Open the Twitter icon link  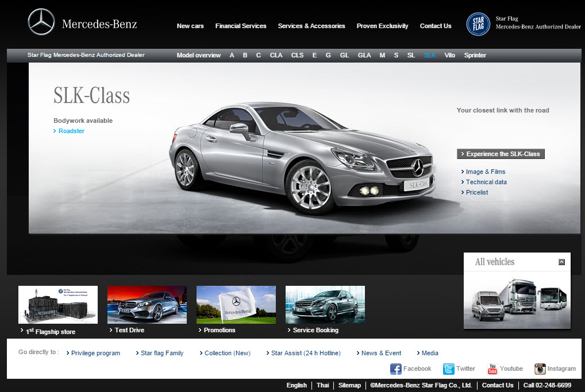point(448,369)
